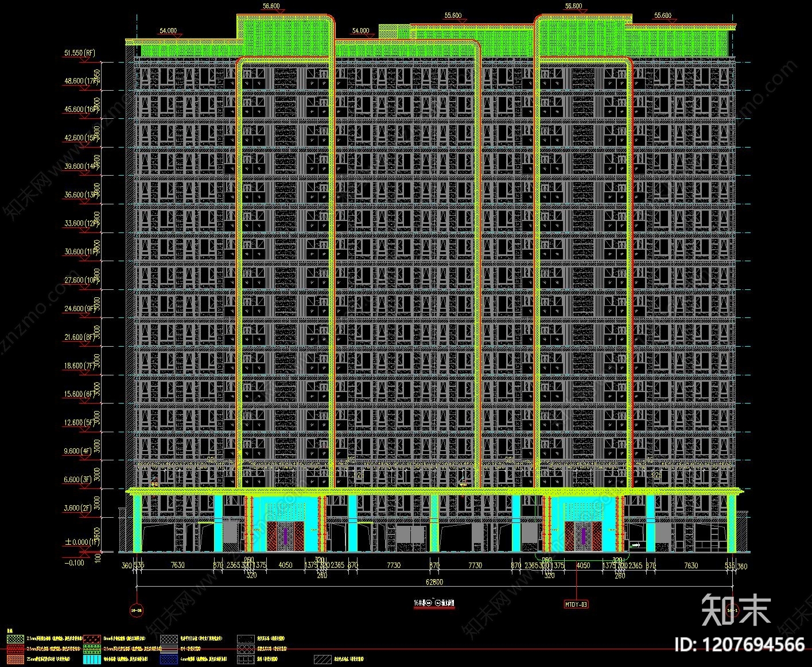Select the -0.100 elevation text
The width and height of the screenshot is (812, 667).
click(75, 563)
